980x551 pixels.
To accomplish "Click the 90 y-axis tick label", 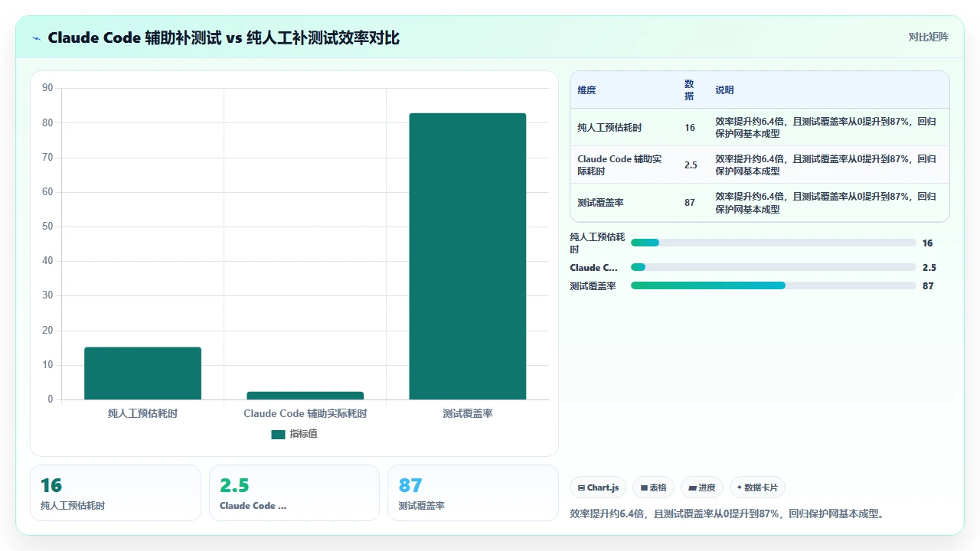I will 47,88.
